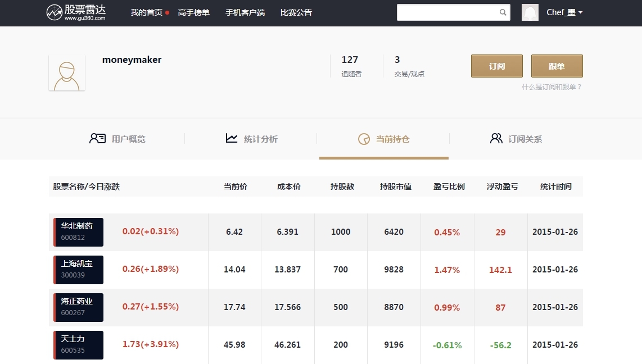This screenshot has width=642, height=364.
Task: Click the 跟单 button
Action: click(557, 66)
